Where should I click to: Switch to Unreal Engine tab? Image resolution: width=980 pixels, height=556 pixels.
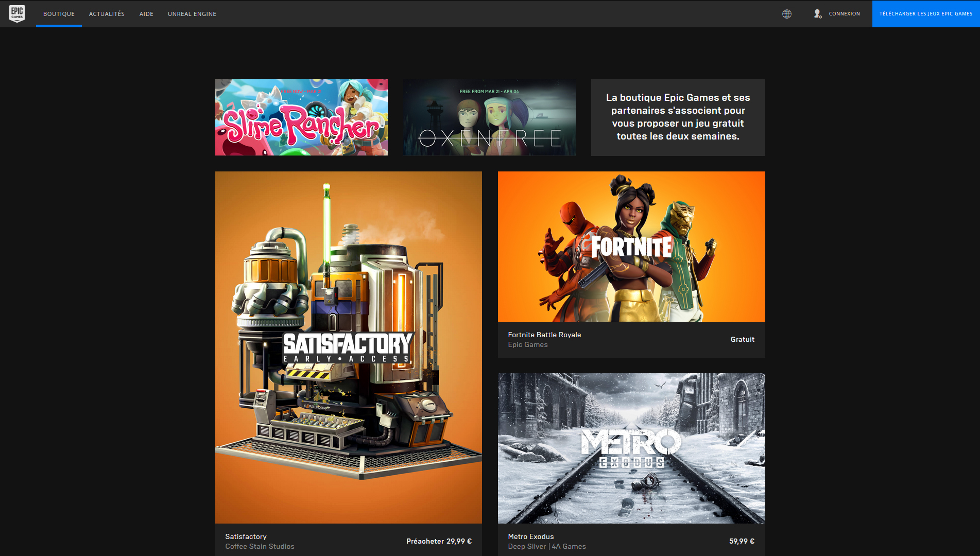(192, 14)
